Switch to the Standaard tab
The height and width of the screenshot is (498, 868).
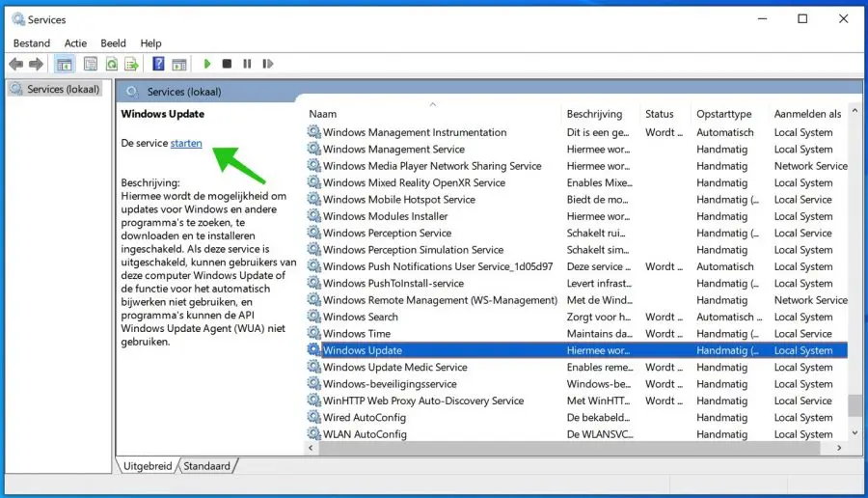207,466
